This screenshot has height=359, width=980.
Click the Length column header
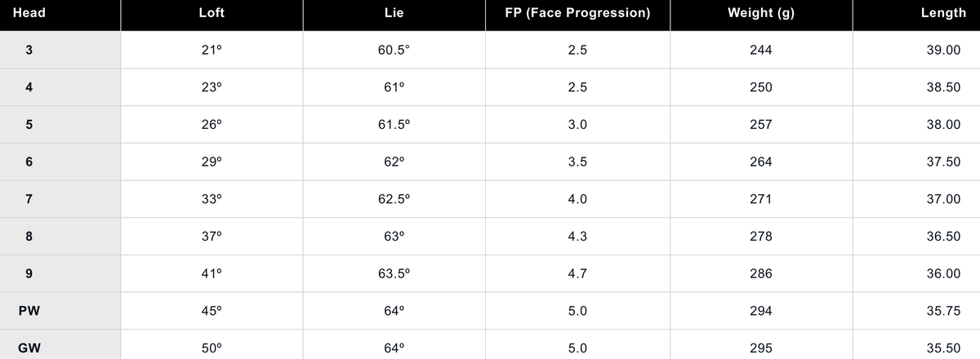pos(943,14)
